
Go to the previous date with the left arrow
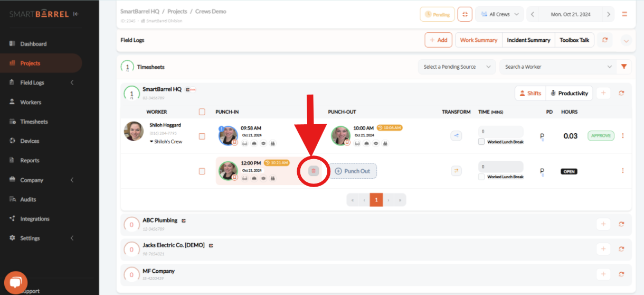pos(533,14)
